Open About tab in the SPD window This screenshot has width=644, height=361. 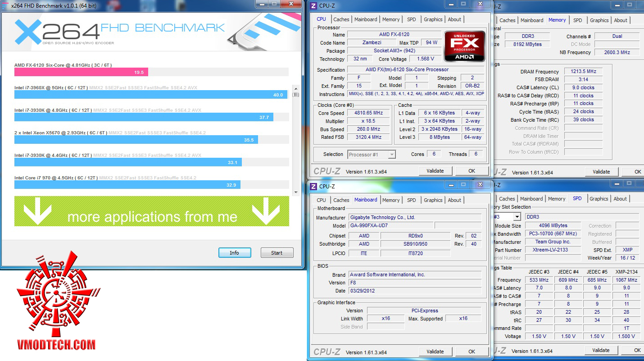(x=620, y=199)
